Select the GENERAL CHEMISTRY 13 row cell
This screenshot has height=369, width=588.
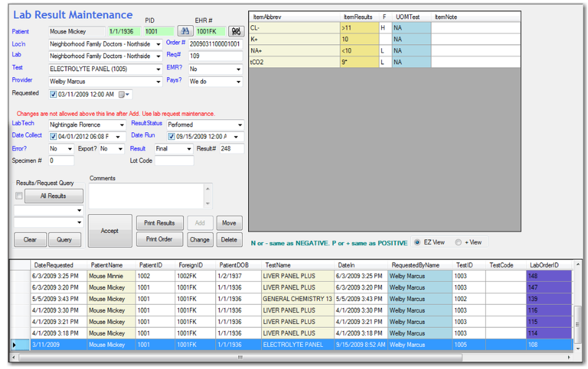298,299
